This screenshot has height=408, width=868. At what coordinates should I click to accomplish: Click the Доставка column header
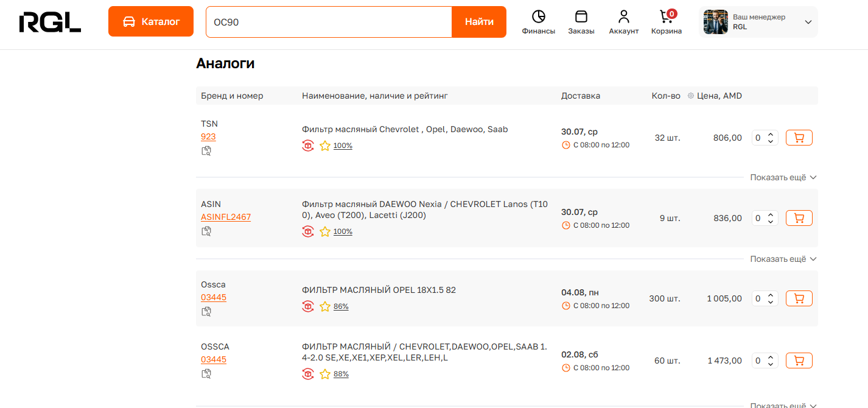point(581,96)
